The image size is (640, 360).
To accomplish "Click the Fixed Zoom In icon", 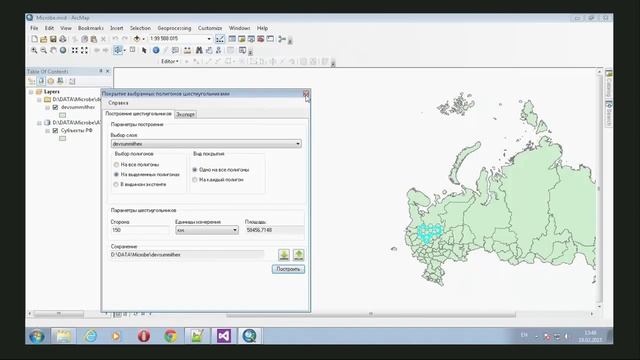I will pyautogui.click(x=75, y=50).
